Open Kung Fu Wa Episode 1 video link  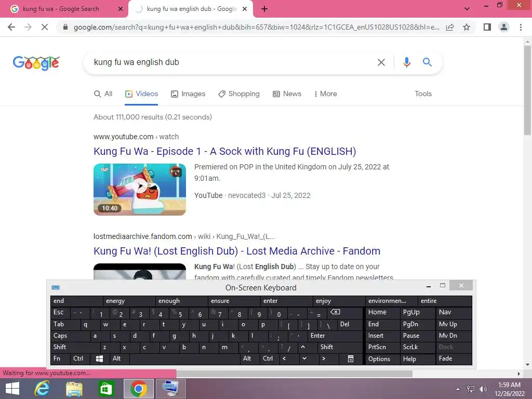(224, 151)
